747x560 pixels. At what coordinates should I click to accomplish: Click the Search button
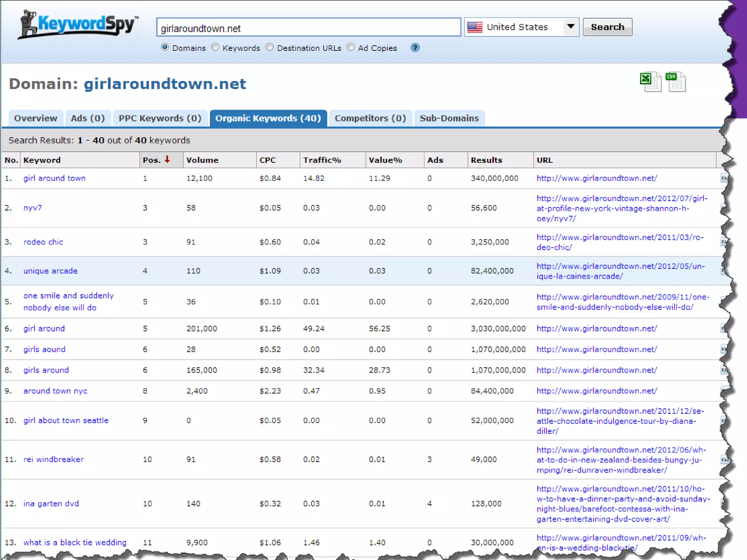(607, 27)
